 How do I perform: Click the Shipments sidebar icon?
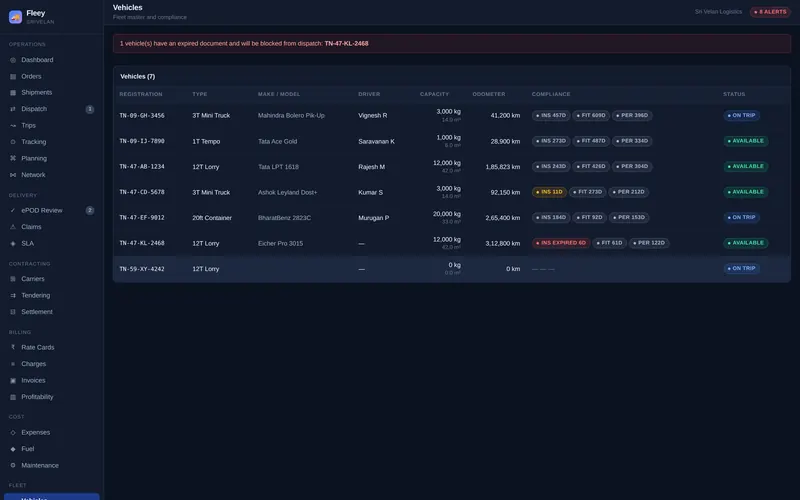13,93
